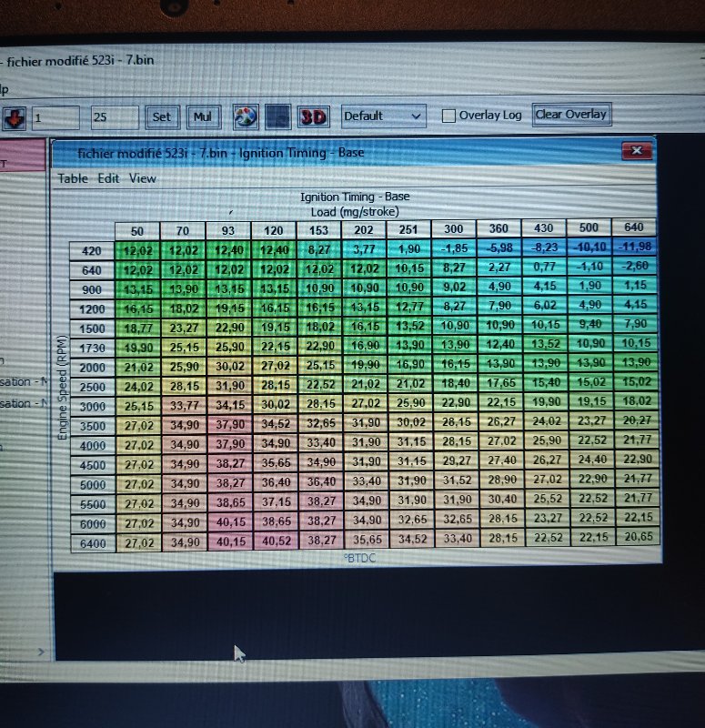This screenshot has height=728, width=705.
Task: Select the 1200 RPM row header
Action: pos(92,309)
